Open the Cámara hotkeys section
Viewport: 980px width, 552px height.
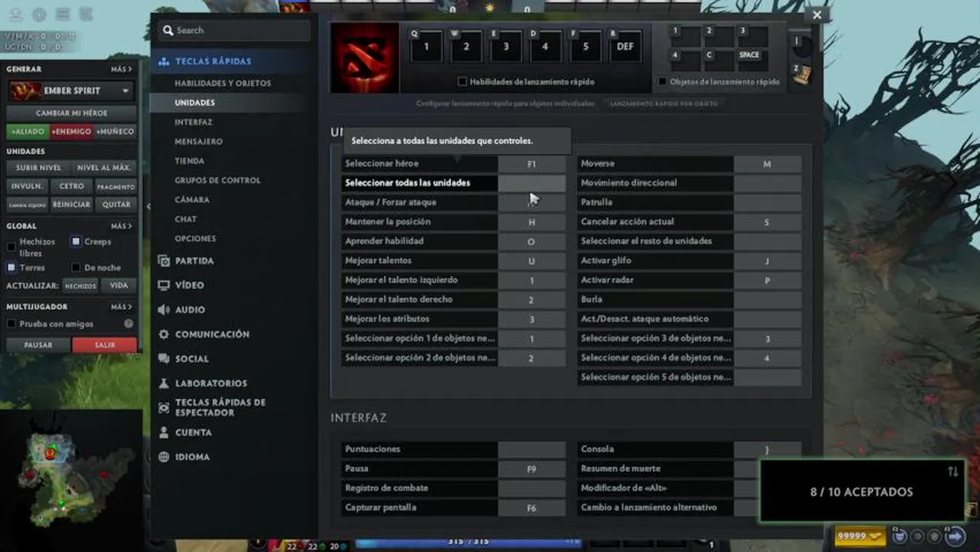point(192,199)
